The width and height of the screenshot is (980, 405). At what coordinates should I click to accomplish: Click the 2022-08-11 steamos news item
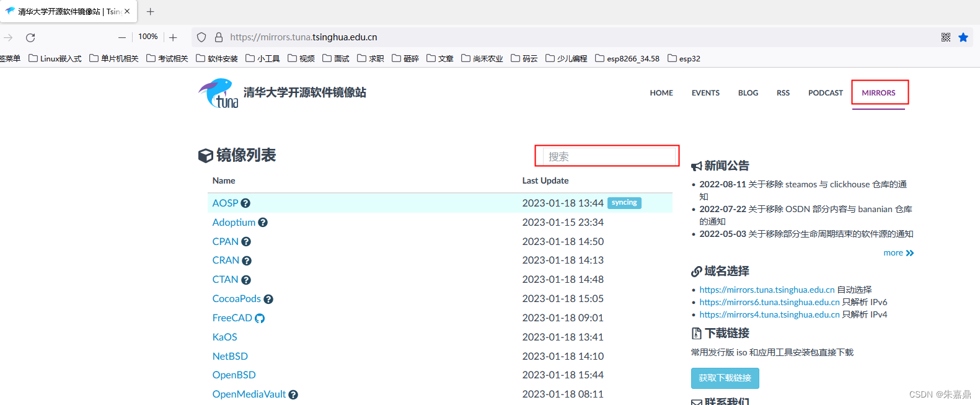point(803,191)
